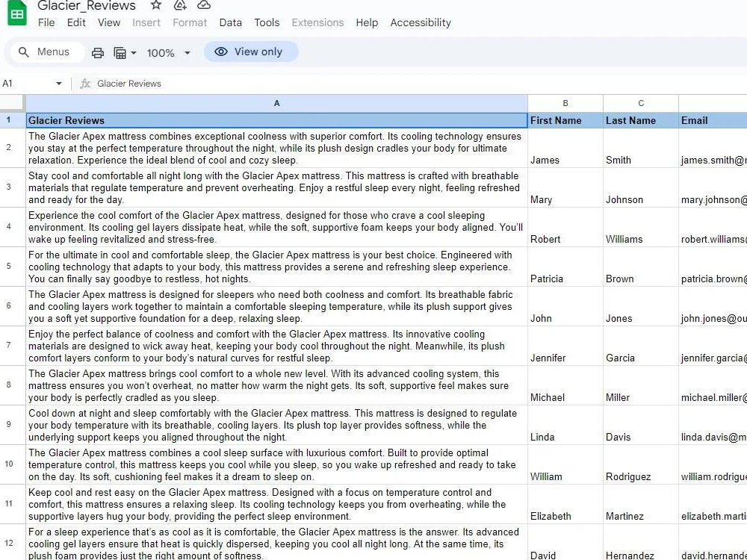747x560 pixels.
Task: Open the Edit menu
Action: pos(76,22)
